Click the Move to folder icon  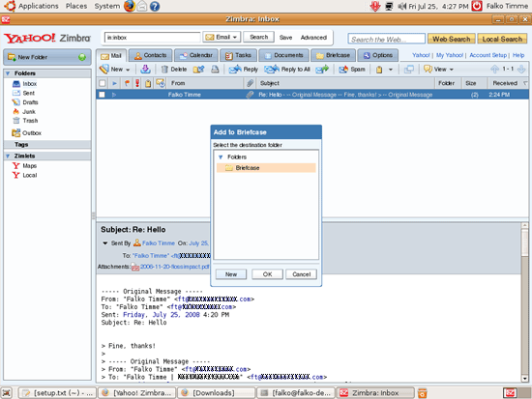tap(198, 70)
